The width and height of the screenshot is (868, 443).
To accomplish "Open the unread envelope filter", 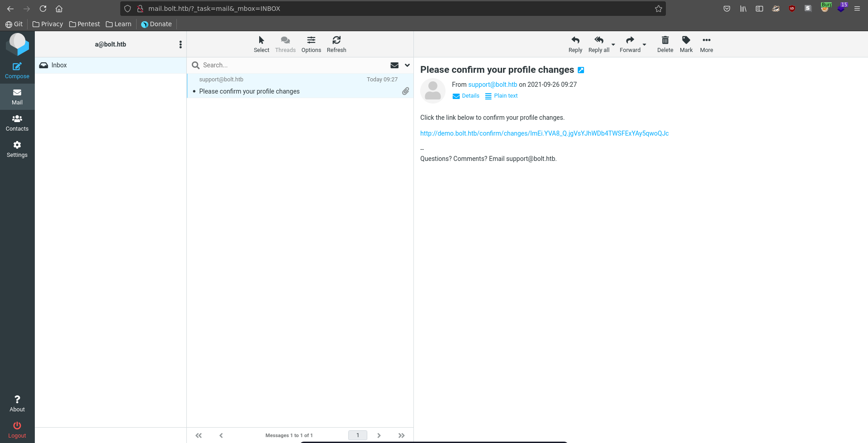I will point(394,65).
